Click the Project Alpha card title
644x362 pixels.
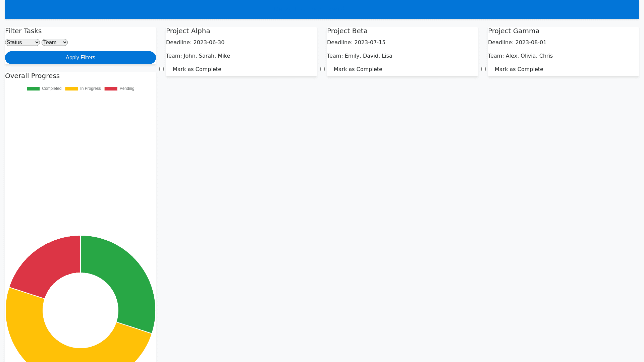click(188, 31)
